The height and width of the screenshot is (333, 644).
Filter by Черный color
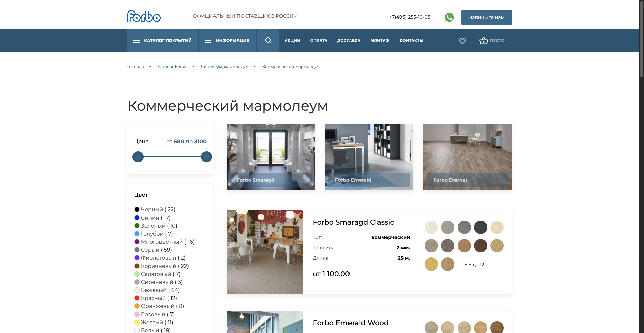coord(155,209)
